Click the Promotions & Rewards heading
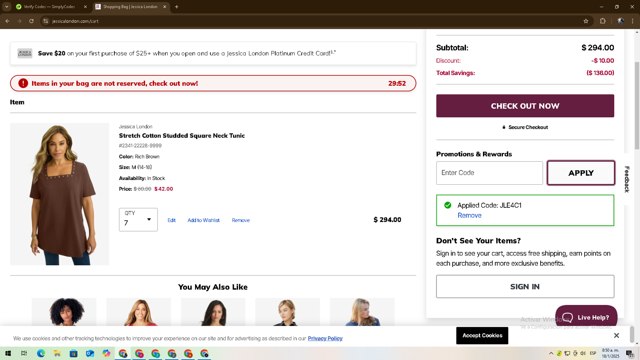640x360 pixels. [474, 154]
